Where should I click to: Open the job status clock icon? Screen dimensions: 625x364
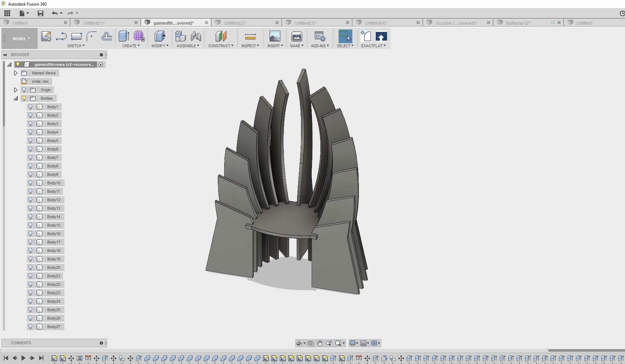tap(622, 13)
